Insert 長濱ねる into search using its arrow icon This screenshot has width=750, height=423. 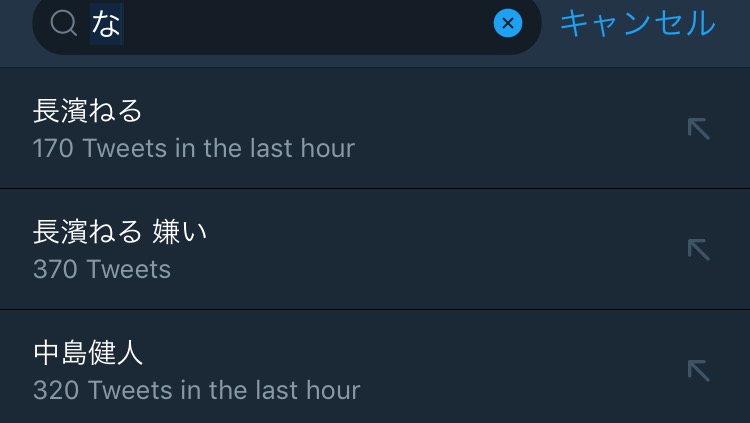(x=698, y=128)
